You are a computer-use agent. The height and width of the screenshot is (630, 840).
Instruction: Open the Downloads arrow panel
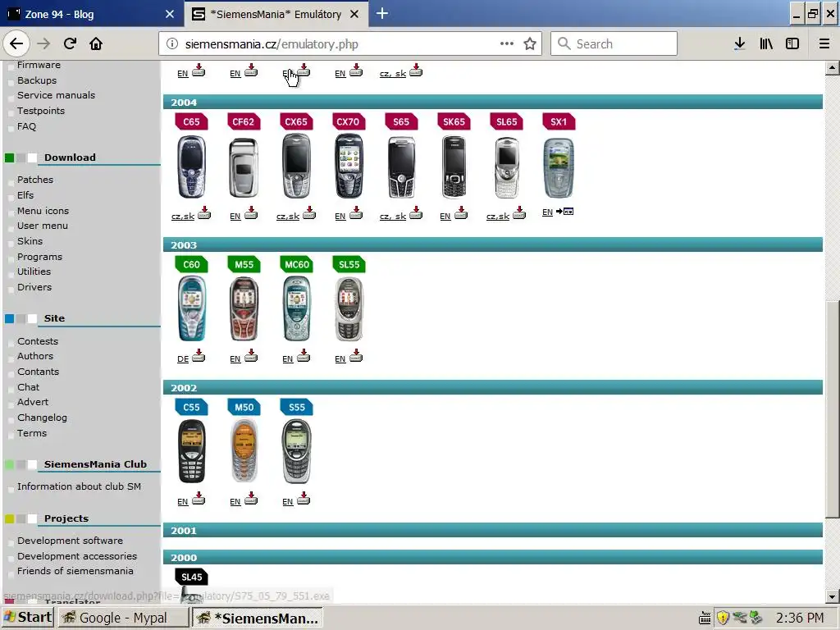point(740,44)
